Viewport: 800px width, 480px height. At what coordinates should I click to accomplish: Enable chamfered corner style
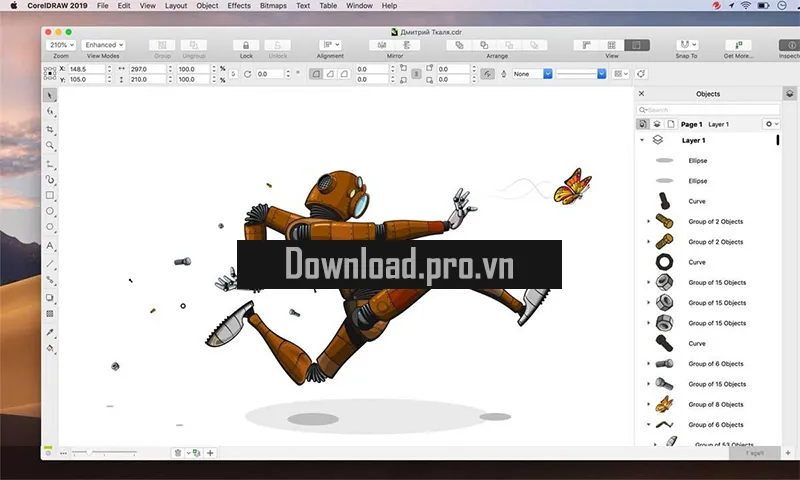(x=344, y=74)
